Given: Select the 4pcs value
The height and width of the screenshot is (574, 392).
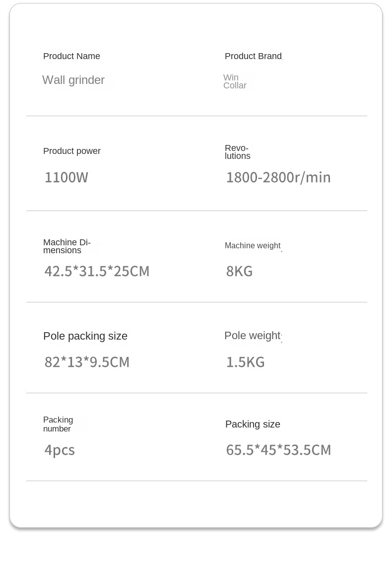Looking at the screenshot, I should click(60, 450).
